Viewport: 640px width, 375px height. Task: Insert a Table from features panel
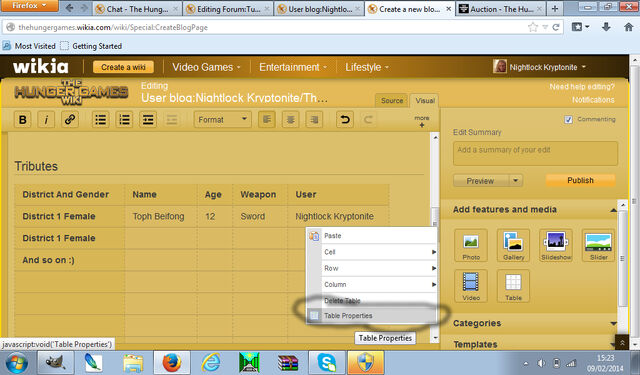click(x=513, y=286)
